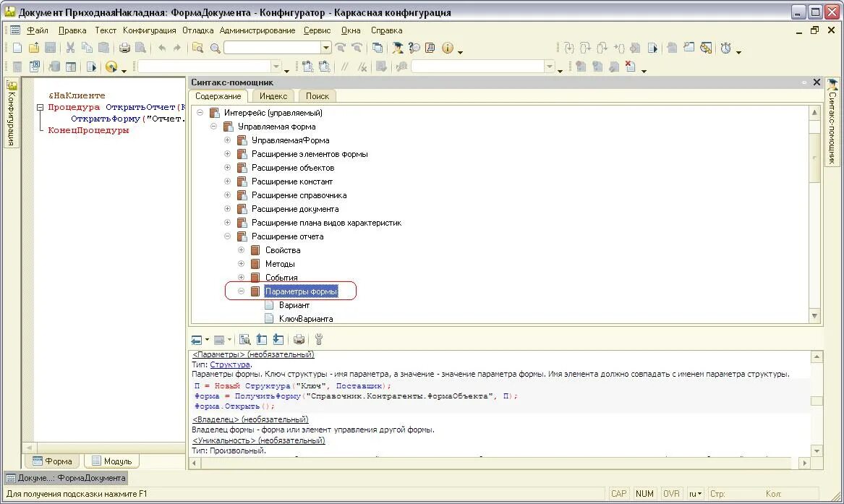Click the Print icon in main toolbar
This screenshot has height=504, width=844.
[x=124, y=48]
